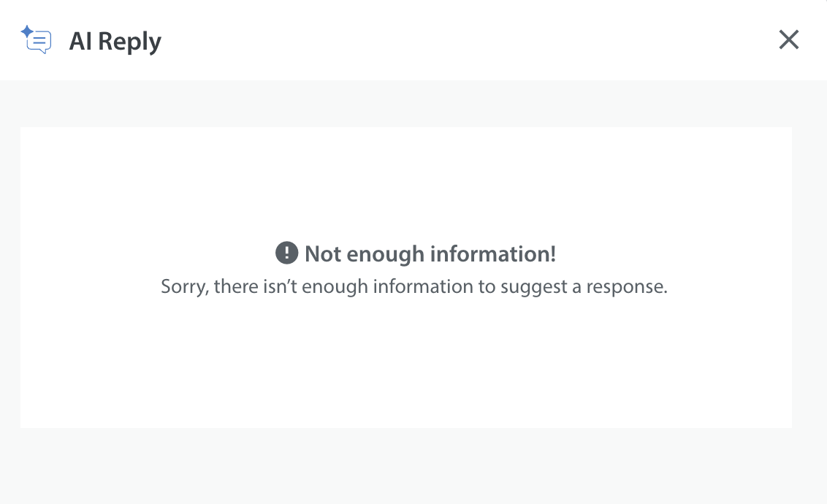Screen dimensions: 827x504
Task: Click the "Sorry, there isn't enough information" message
Action: pyautogui.click(x=414, y=286)
